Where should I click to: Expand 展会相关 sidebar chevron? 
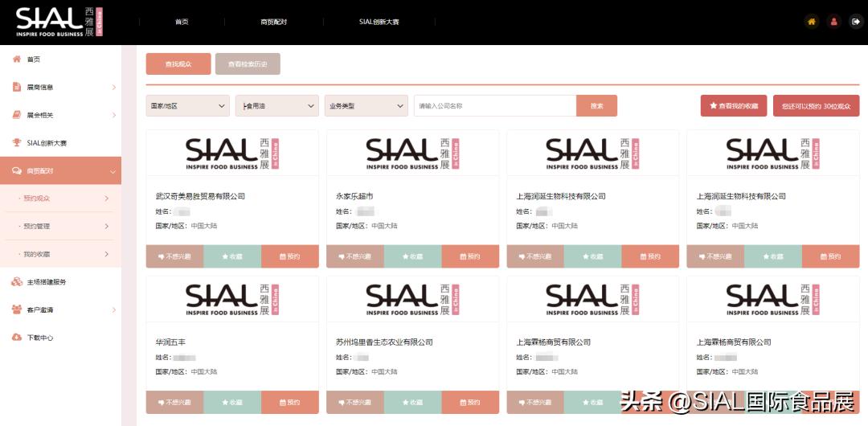pyautogui.click(x=114, y=115)
